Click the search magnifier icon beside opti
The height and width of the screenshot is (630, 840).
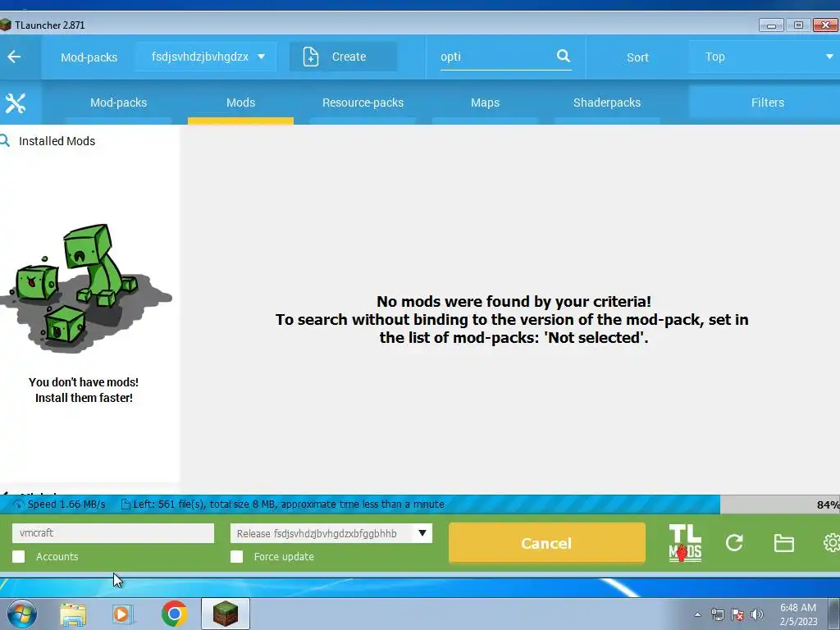[563, 56]
